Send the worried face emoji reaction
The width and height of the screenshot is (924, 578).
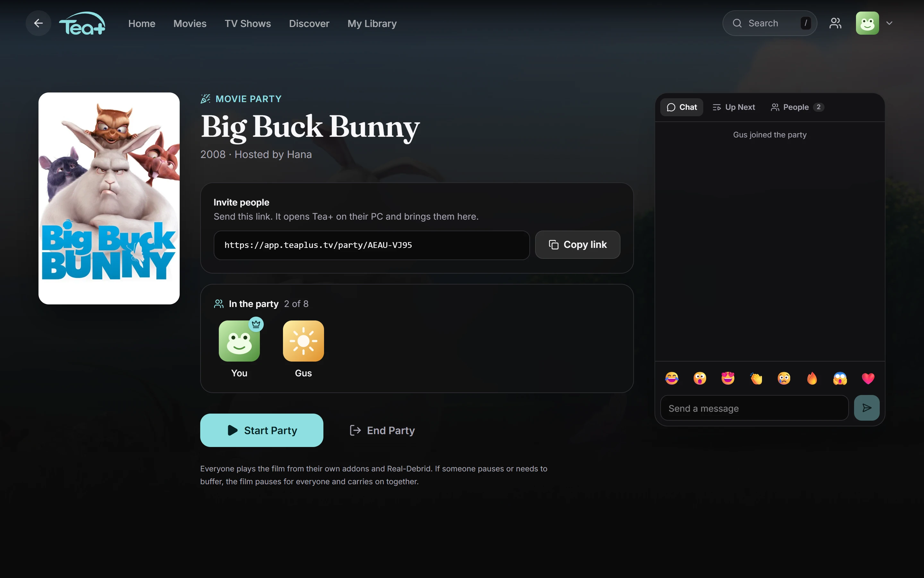pos(784,379)
